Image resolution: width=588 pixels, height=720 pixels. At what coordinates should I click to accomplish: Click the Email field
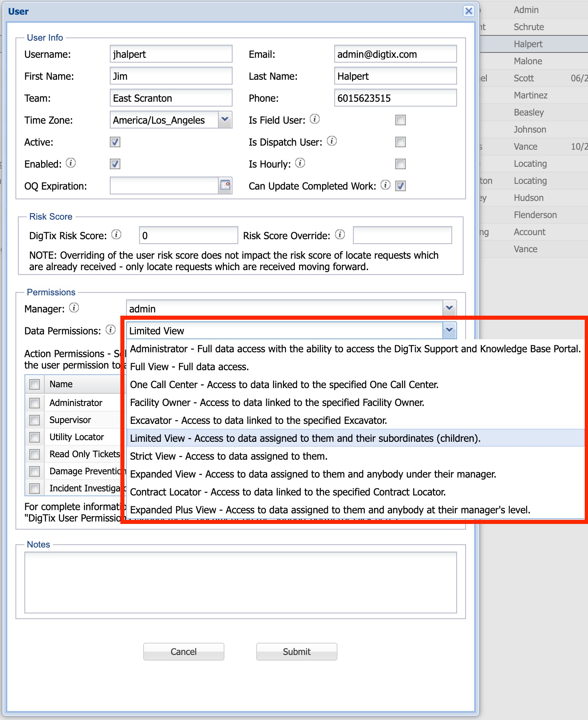396,54
